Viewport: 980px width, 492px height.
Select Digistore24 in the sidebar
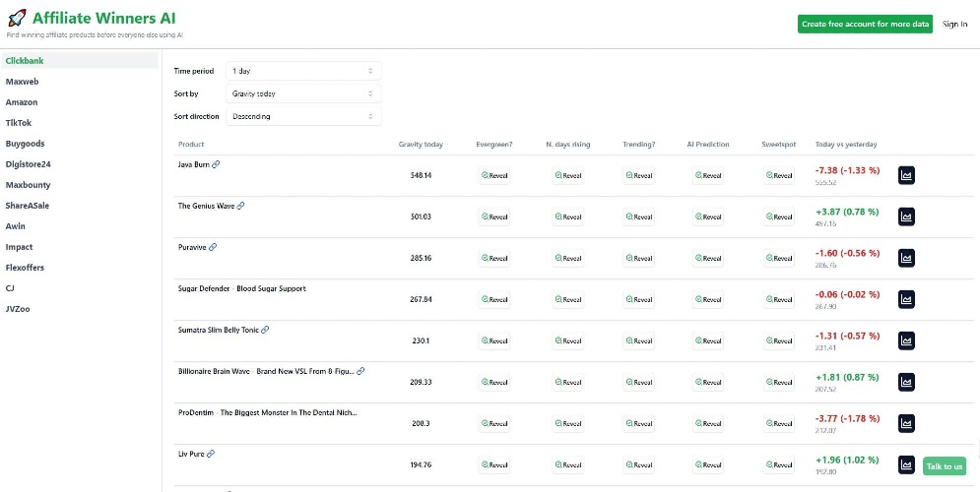tap(29, 164)
